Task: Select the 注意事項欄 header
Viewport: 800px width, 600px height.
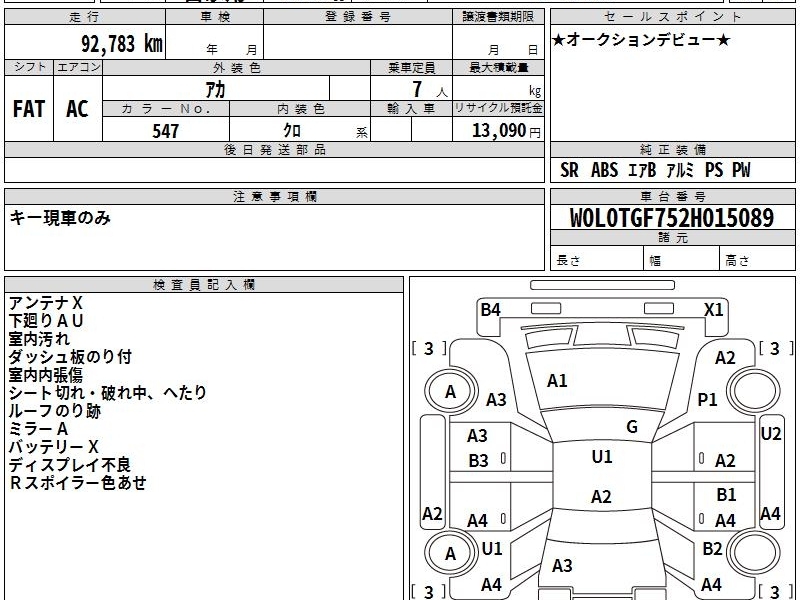Action: pos(274,196)
